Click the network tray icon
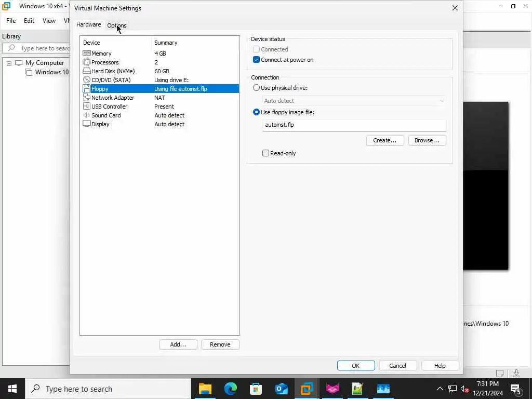 pyautogui.click(x=453, y=389)
